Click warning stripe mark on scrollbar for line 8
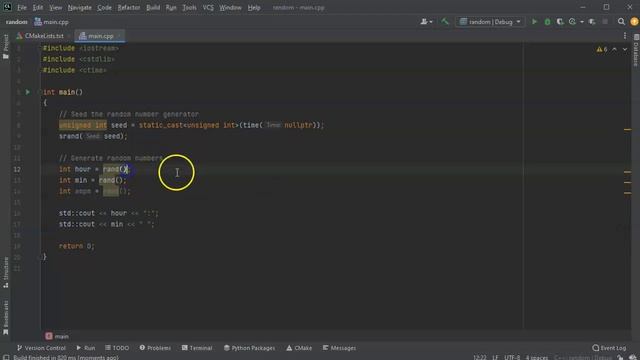640x360 pixels. pyautogui.click(x=627, y=129)
